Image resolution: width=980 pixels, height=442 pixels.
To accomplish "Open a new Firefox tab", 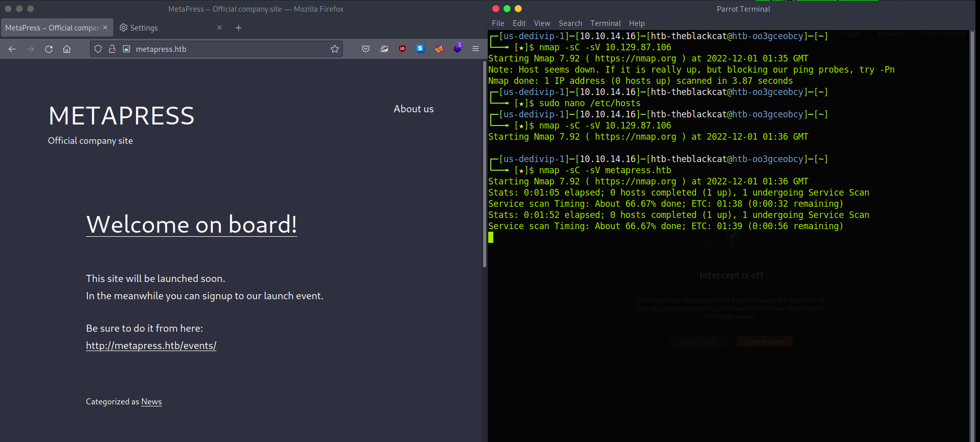I will [239, 27].
